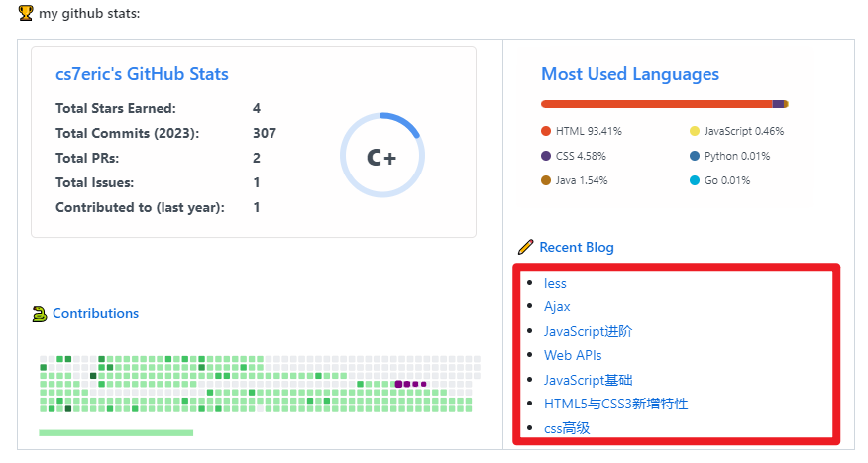The image size is (868, 463).
Task: Open the 'less' blog post
Action: click(x=555, y=284)
